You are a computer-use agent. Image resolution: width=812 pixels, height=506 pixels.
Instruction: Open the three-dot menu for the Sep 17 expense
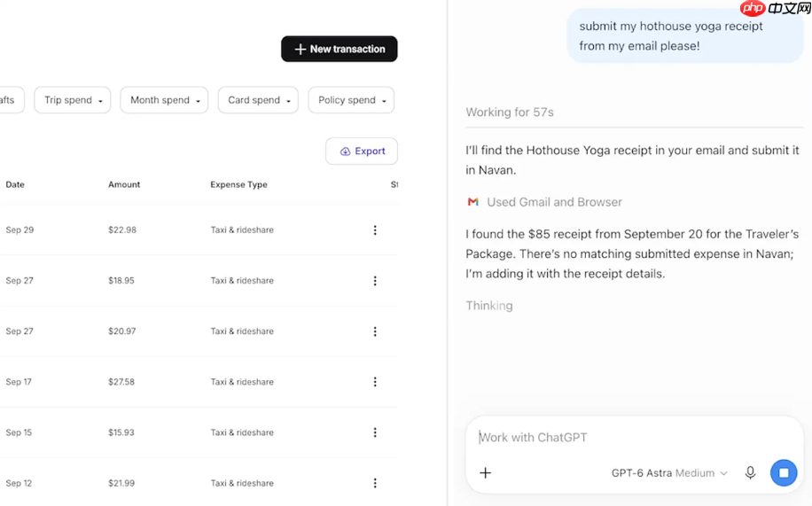(375, 382)
